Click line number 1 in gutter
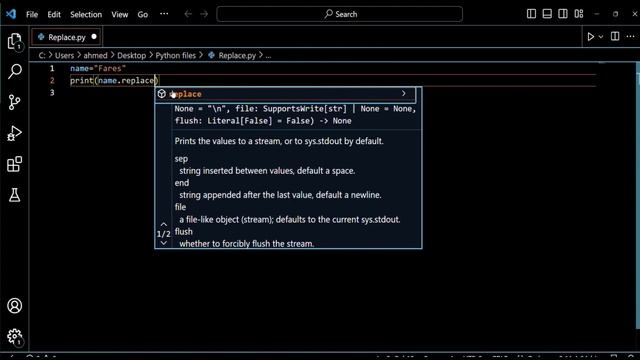Image resolution: width=640 pixels, height=360 pixels. point(52,68)
